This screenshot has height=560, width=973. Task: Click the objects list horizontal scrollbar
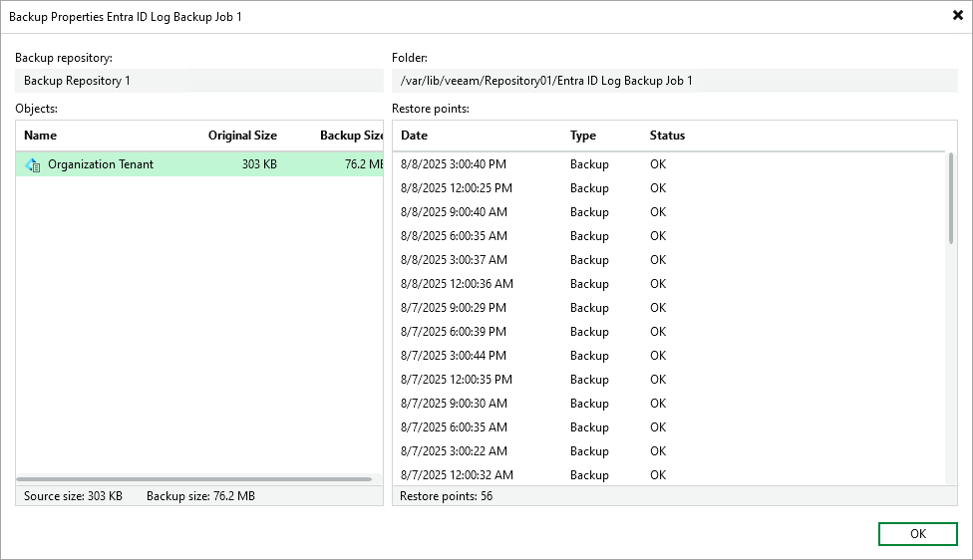coord(194,479)
